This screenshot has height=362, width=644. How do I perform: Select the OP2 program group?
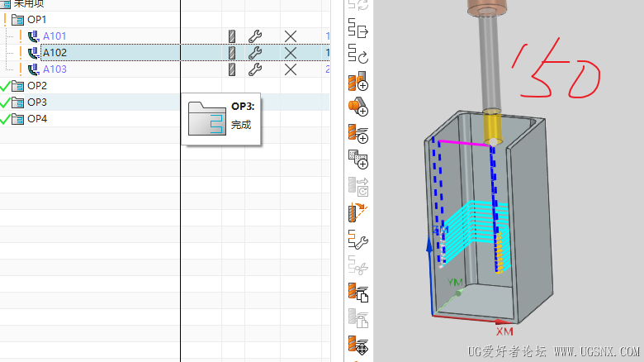(37, 86)
